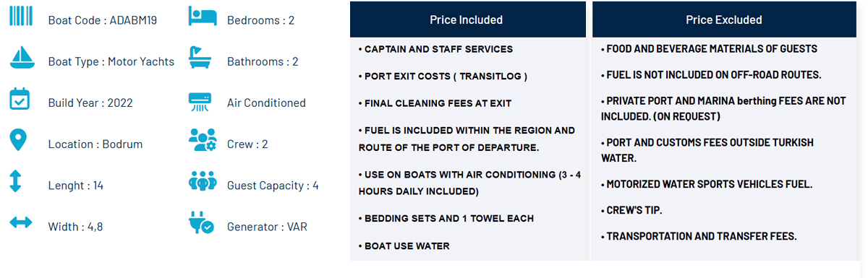Click the bed icon beside Bedrooms
Image resolution: width=868 pixels, height=278 pixels.
[200, 16]
